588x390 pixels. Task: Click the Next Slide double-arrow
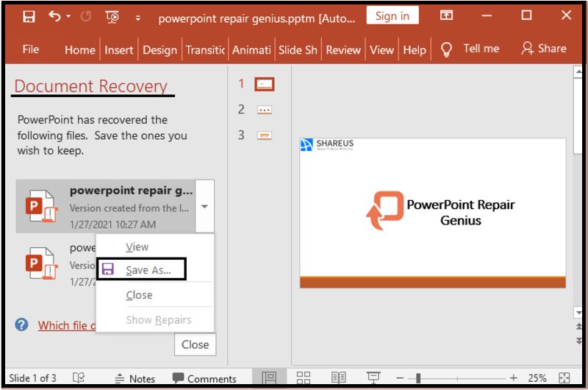coord(579,341)
